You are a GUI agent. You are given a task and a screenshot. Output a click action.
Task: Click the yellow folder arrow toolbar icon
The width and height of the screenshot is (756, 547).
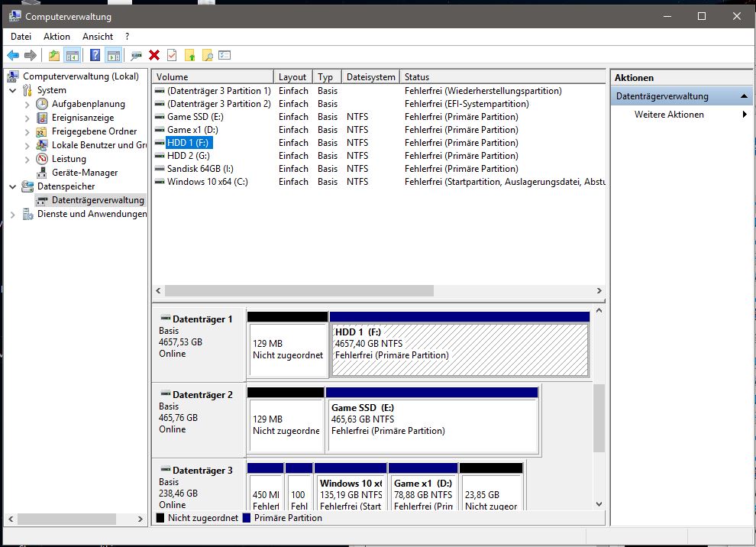tap(190, 56)
